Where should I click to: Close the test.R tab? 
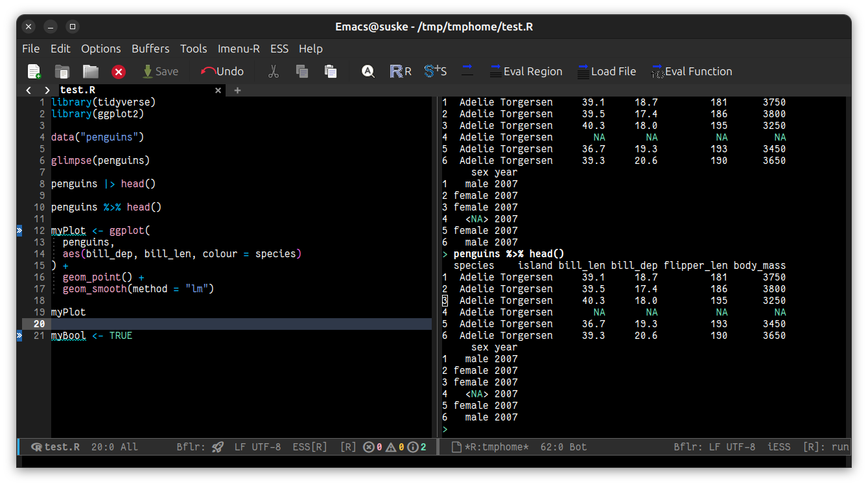click(218, 91)
